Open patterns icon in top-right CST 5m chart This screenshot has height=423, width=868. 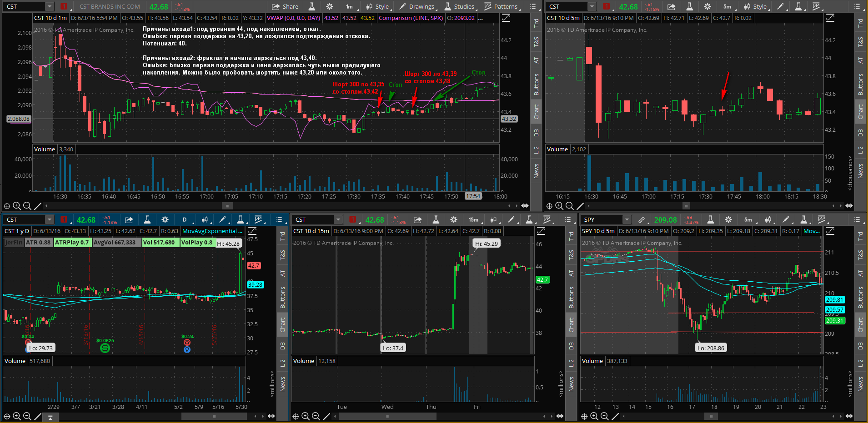(817, 6)
